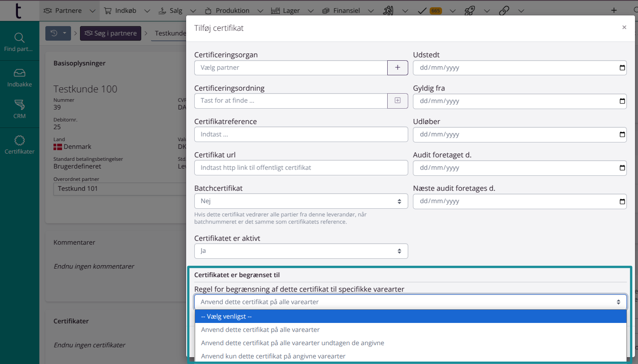
Task: Click the chain link icon in the toolbar
Action: pos(504,10)
